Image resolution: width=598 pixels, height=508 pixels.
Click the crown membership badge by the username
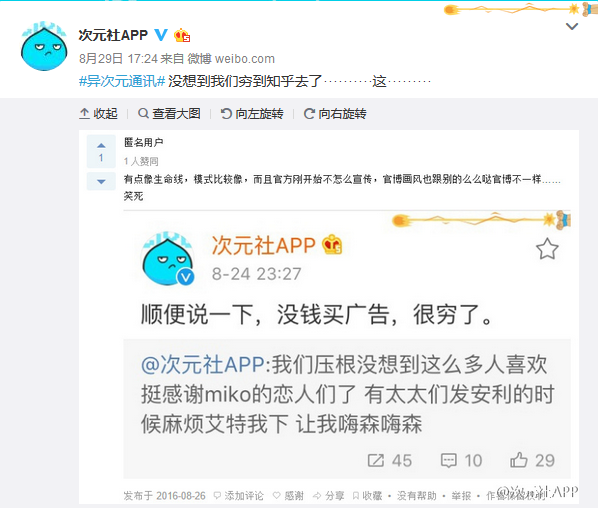[x=182, y=35]
